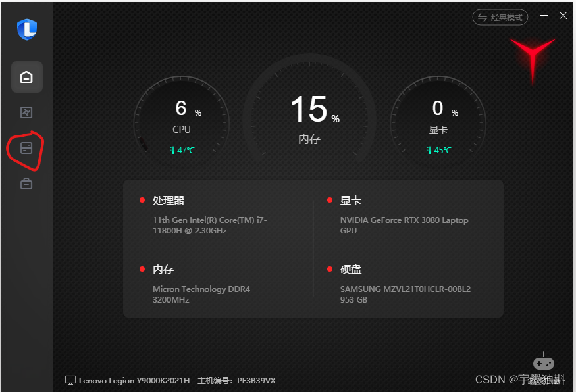576x392 pixels.
Task: Click the Micron Technology DDR4 text
Action: pyautogui.click(x=201, y=295)
